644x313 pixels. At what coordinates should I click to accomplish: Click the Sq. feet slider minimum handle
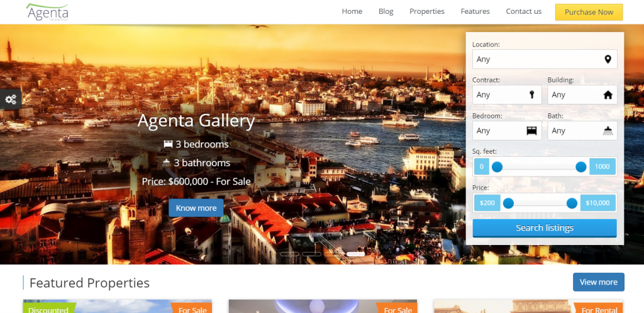point(497,167)
